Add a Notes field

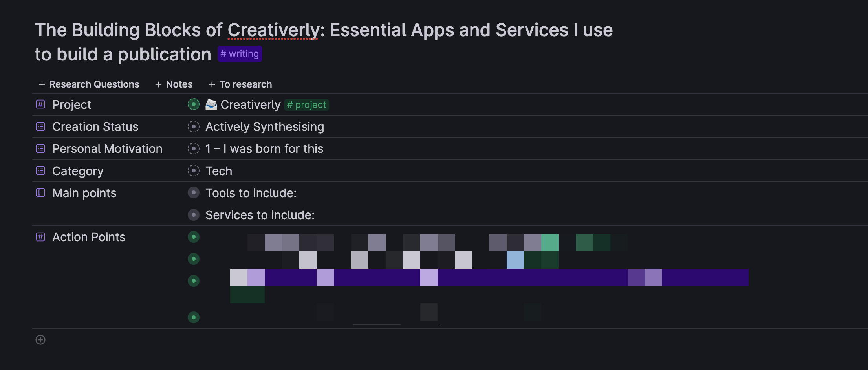(x=174, y=84)
